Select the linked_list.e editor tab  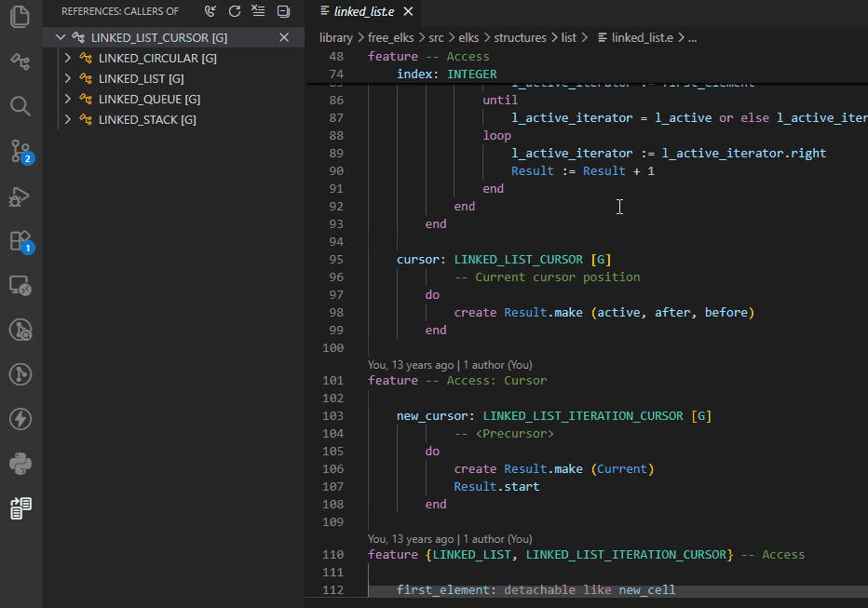(x=361, y=11)
